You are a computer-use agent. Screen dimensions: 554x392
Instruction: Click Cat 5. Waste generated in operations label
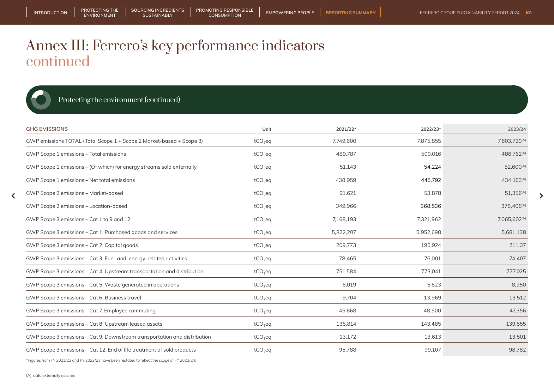click(x=102, y=285)
